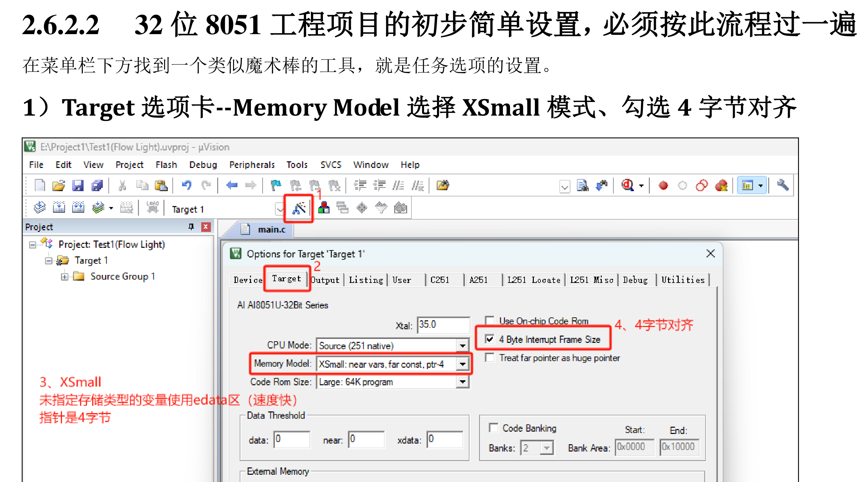Click the Unindent selection icon
This screenshot has width=868, height=482.
click(379, 186)
